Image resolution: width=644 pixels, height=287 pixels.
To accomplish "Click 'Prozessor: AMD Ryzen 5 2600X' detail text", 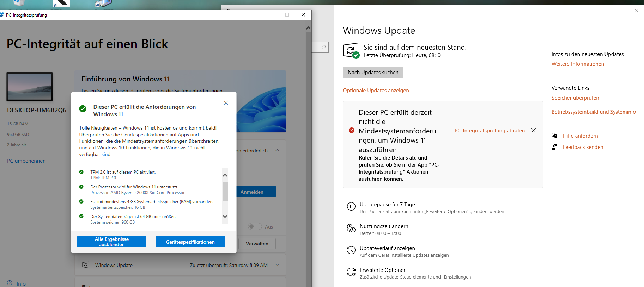I will click(x=138, y=193).
